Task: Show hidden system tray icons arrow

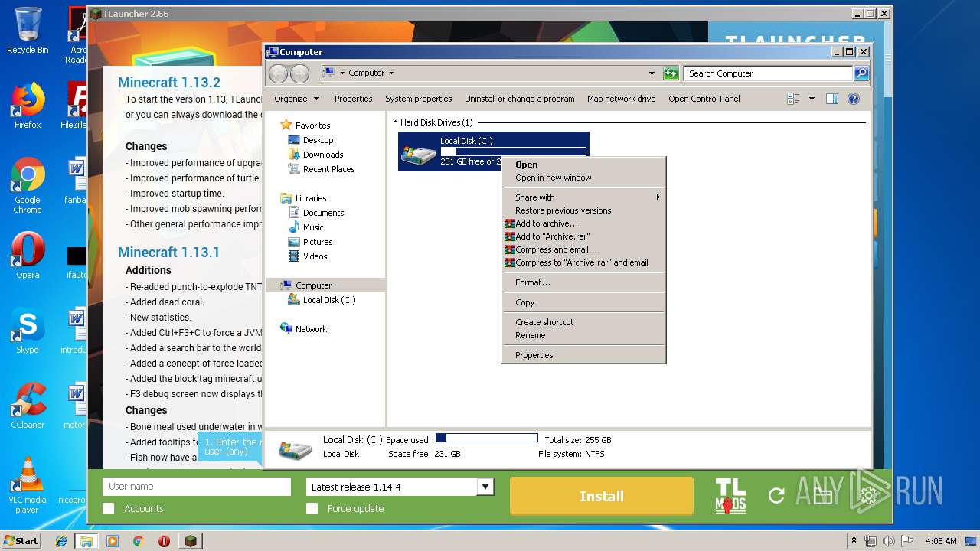Action: point(854,541)
